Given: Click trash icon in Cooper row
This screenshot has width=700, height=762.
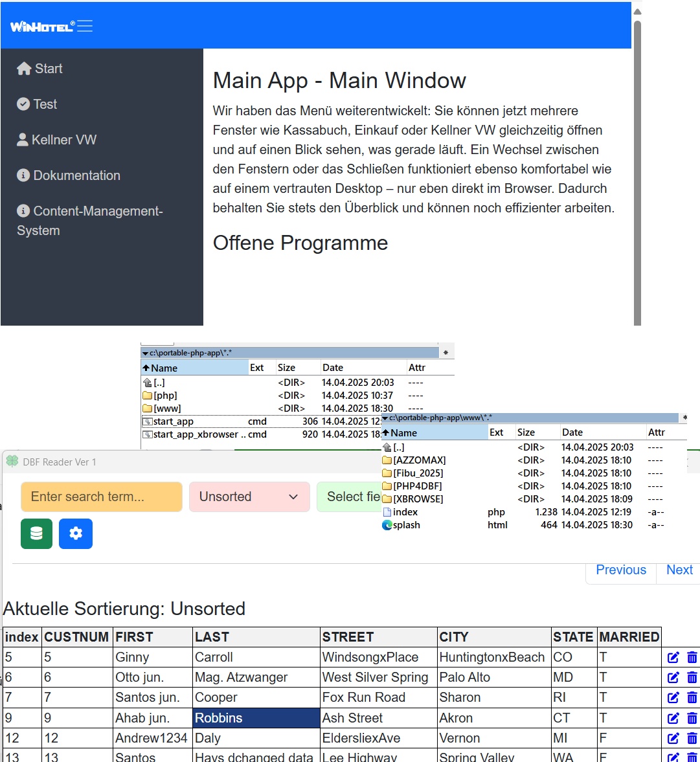Looking at the screenshot, I should pos(692,697).
